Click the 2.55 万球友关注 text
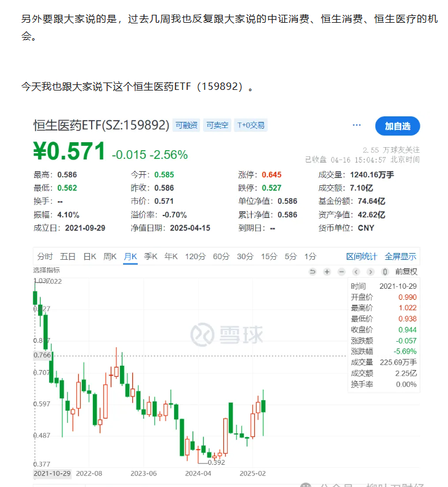Image resolution: width=448 pixels, height=487 pixels. click(391, 150)
